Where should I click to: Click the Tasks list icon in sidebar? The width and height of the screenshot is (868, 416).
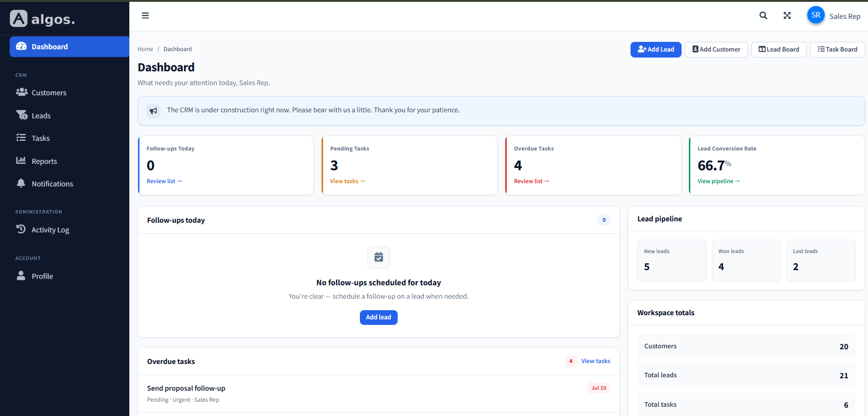tap(21, 138)
